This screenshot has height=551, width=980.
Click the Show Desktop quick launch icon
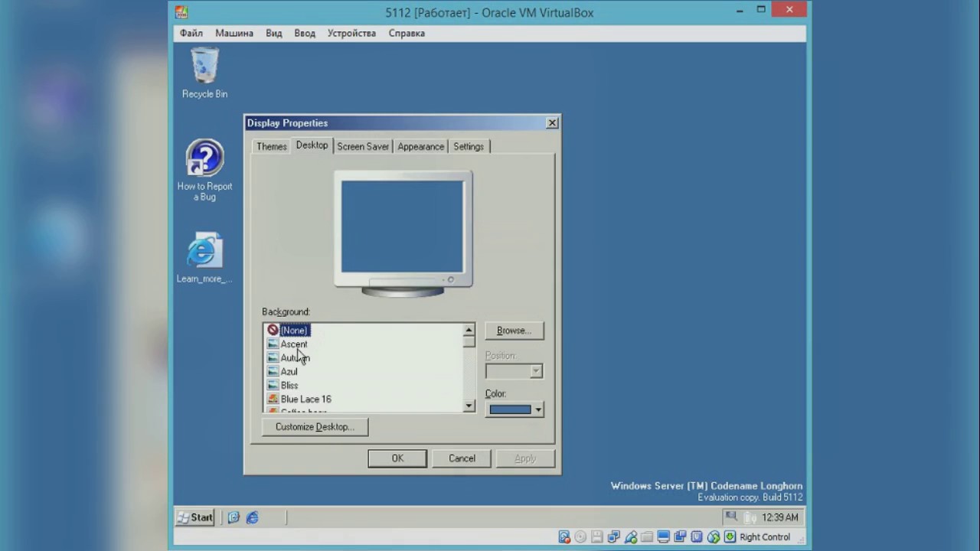(x=234, y=517)
